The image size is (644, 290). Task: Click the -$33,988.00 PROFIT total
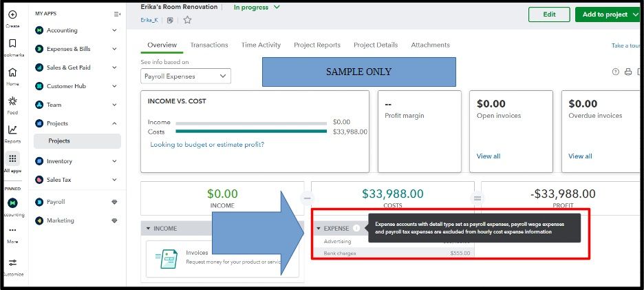tap(563, 194)
